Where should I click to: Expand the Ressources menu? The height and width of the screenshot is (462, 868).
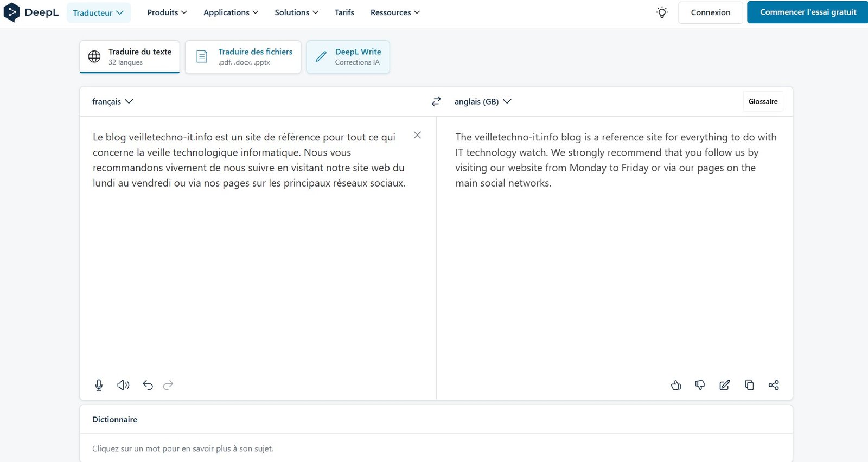pos(395,12)
